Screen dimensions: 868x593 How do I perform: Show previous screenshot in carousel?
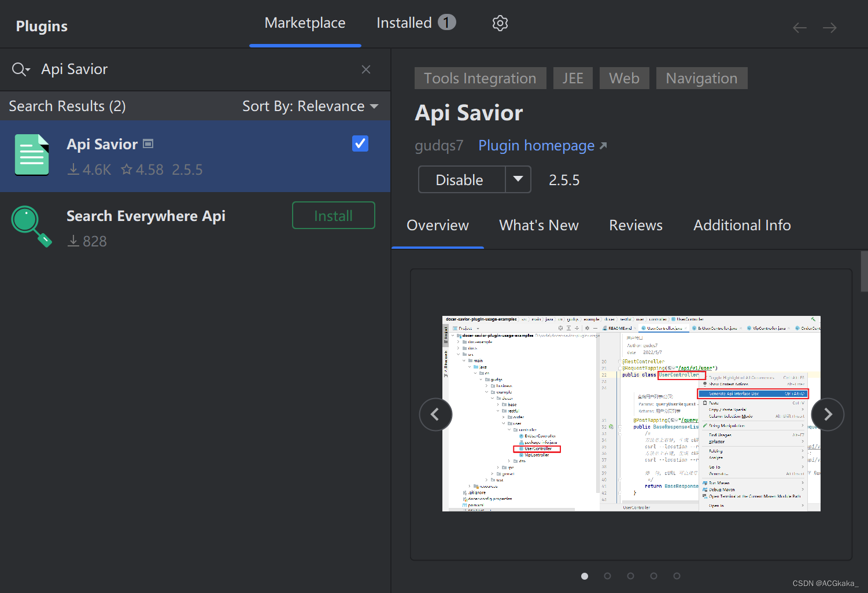coord(435,414)
